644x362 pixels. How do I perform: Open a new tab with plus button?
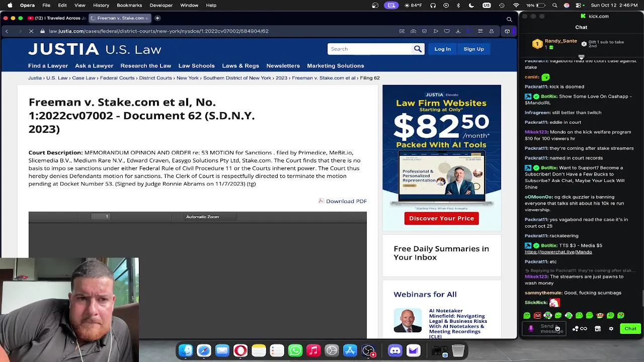[157, 18]
